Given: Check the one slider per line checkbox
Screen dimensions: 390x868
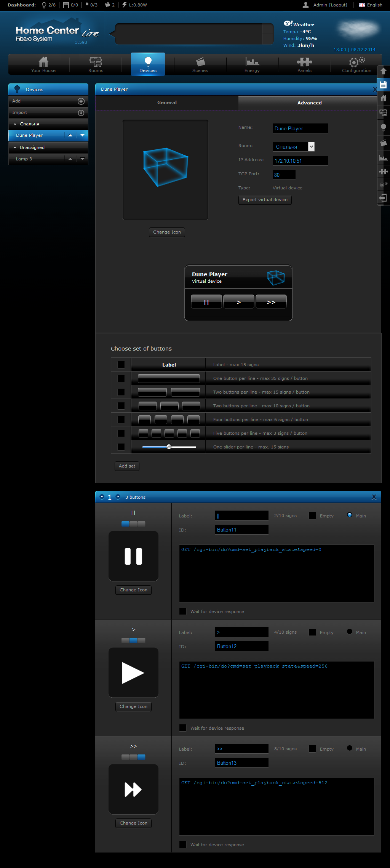Looking at the screenshot, I should pos(121,447).
